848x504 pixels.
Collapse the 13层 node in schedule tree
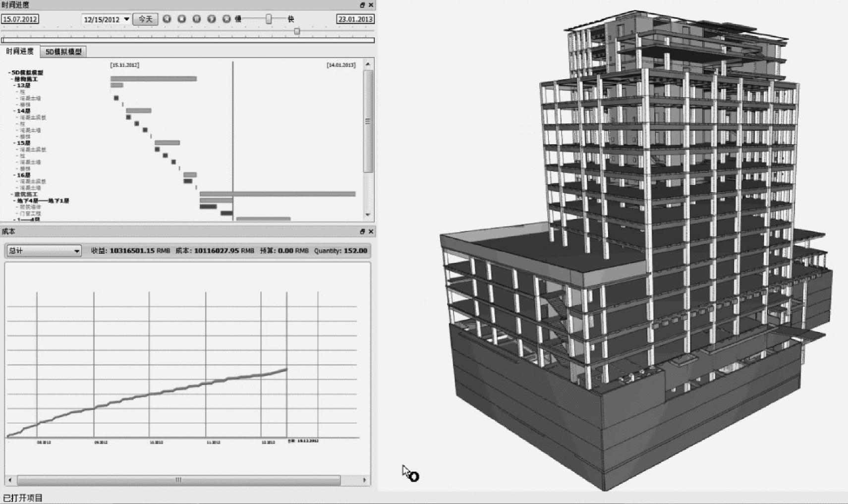(14, 86)
